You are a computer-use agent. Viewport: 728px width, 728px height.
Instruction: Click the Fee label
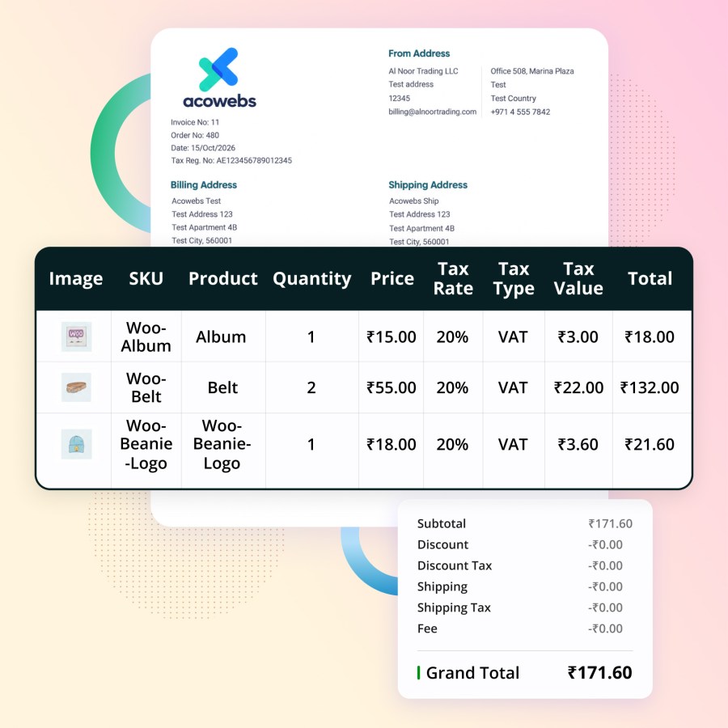pos(427,629)
